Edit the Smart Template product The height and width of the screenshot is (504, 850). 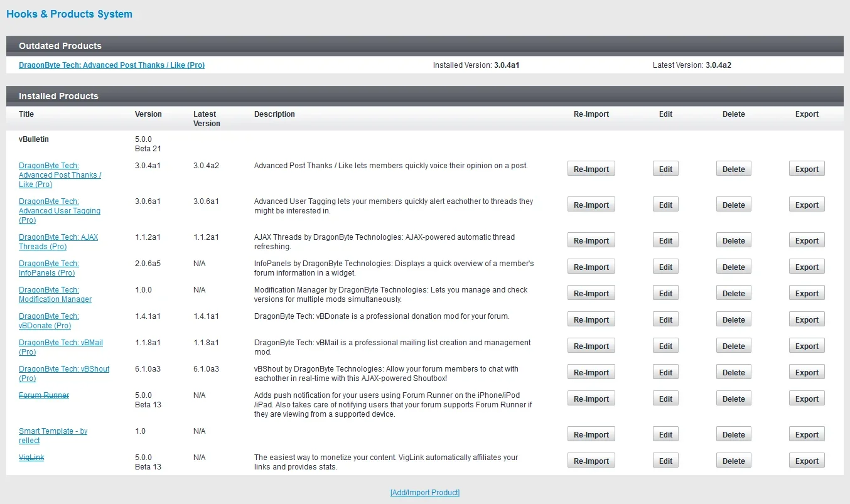tap(666, 434)
